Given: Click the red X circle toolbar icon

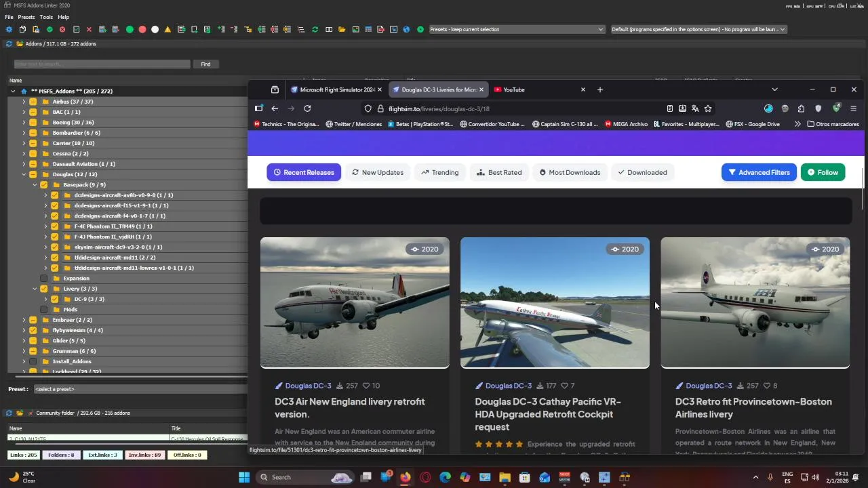Looking at the screenshot, I should click(x=62, y=29).
